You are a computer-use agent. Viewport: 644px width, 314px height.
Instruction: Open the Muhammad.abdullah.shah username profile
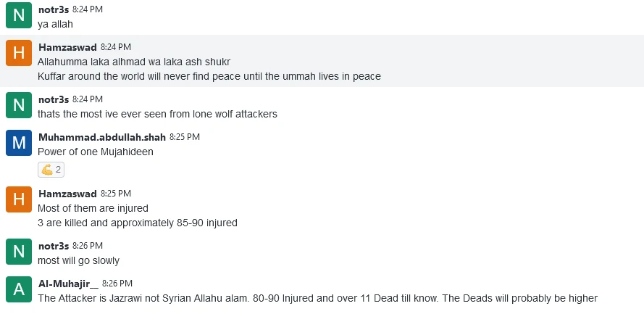click(102, 136)
